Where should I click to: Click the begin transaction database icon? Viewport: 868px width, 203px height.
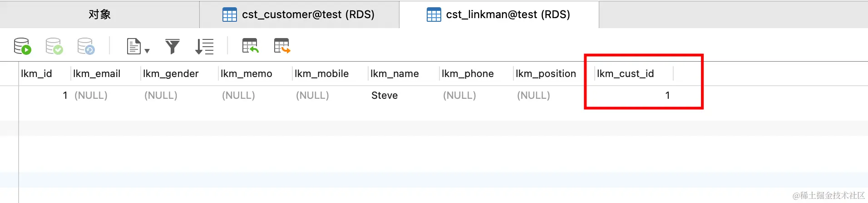tap(22, 46)
